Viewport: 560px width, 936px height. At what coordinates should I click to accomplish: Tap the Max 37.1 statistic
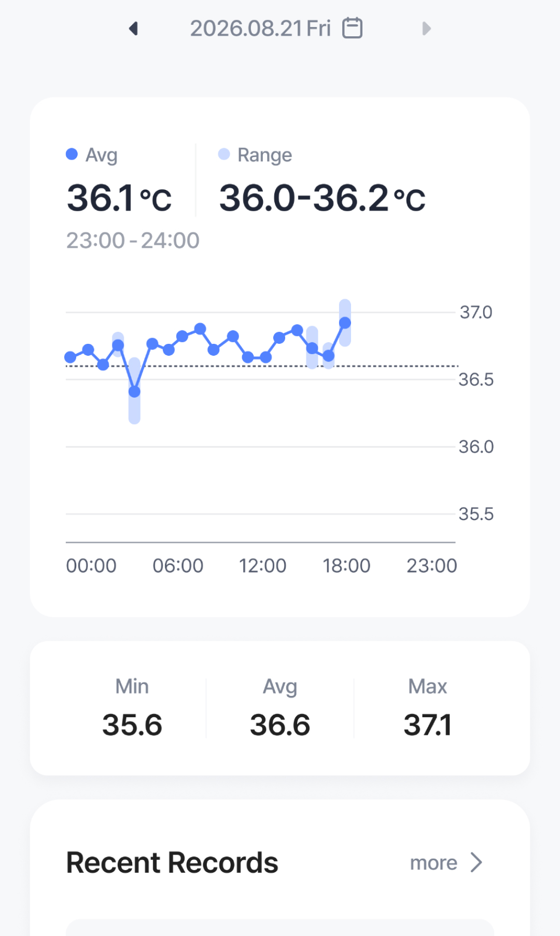[428, 708]
